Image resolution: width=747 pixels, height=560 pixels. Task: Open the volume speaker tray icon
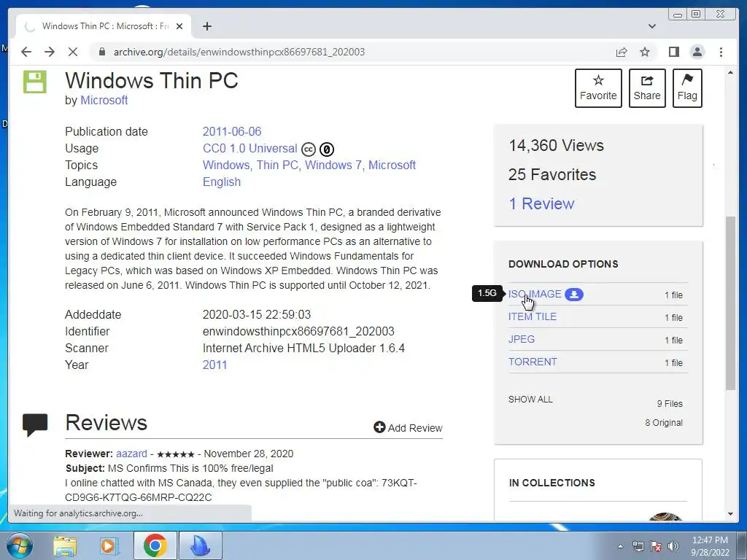tap(673, 546)
